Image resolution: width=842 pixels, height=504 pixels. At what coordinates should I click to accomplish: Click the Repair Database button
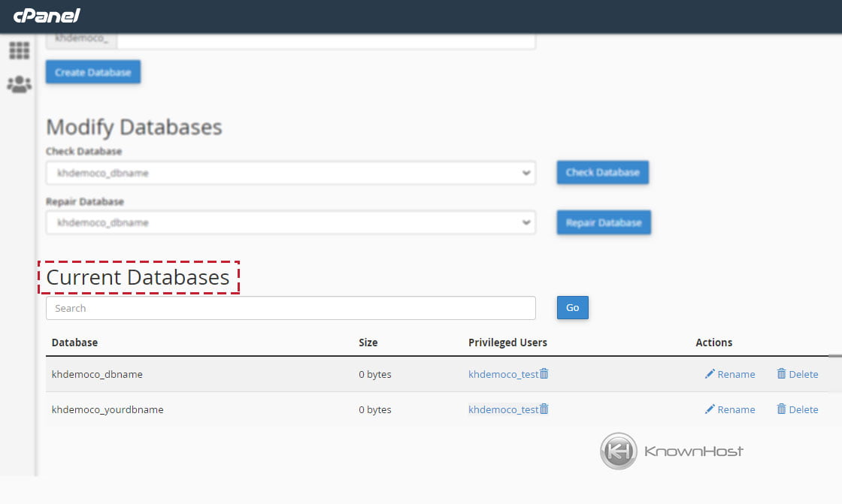pyautogui.click(x=604, y=222)
